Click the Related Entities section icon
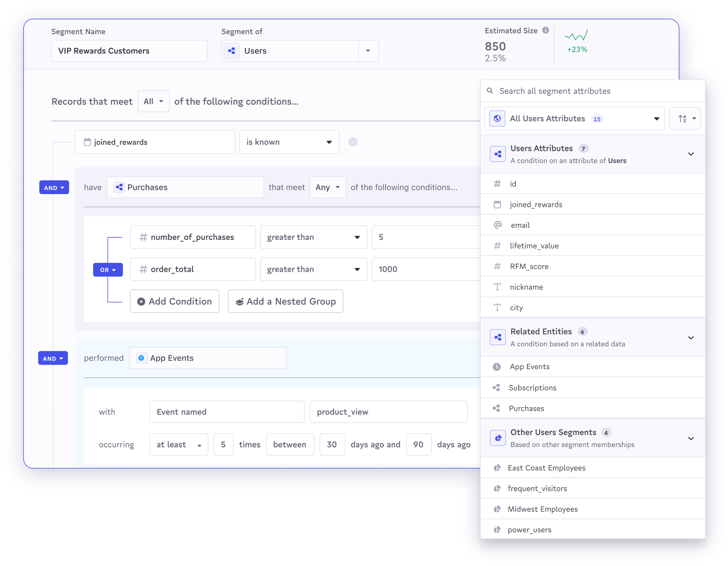728x566 pixels. [x=498, y=337]
